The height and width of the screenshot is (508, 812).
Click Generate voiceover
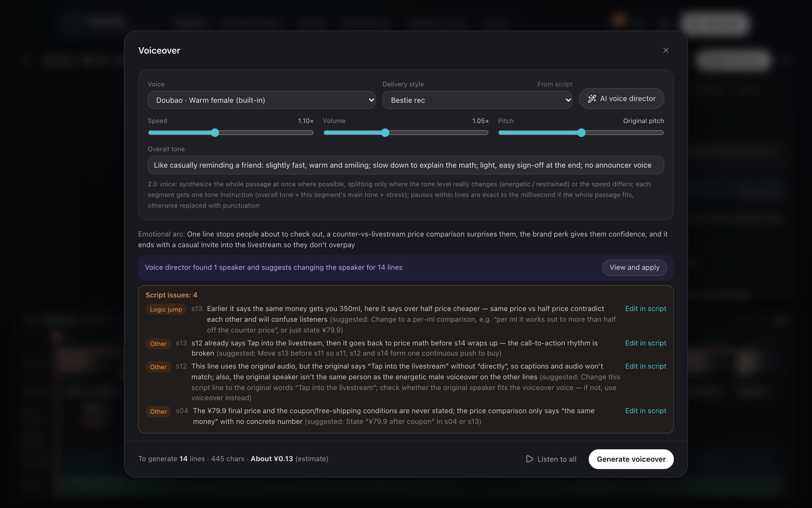coord(631,459)
